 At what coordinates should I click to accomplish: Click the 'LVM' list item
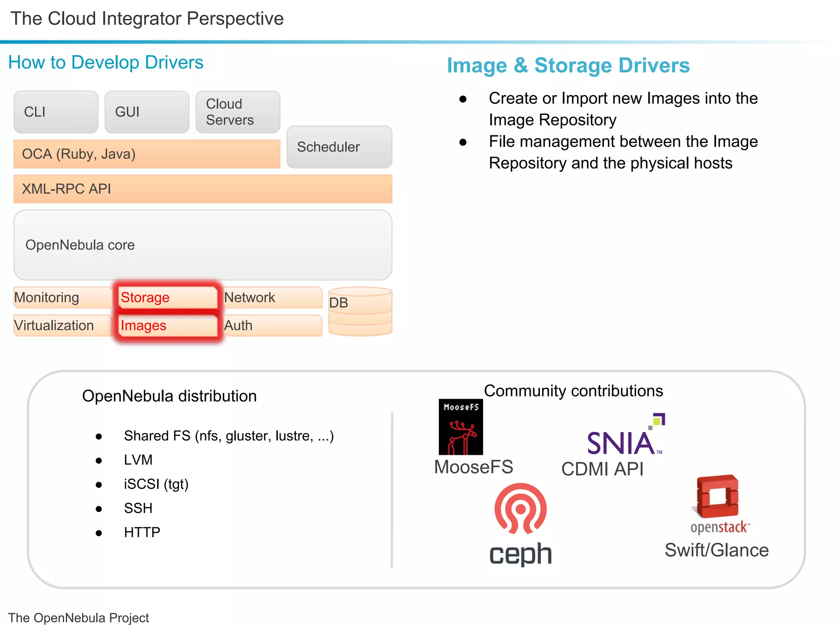138,460
